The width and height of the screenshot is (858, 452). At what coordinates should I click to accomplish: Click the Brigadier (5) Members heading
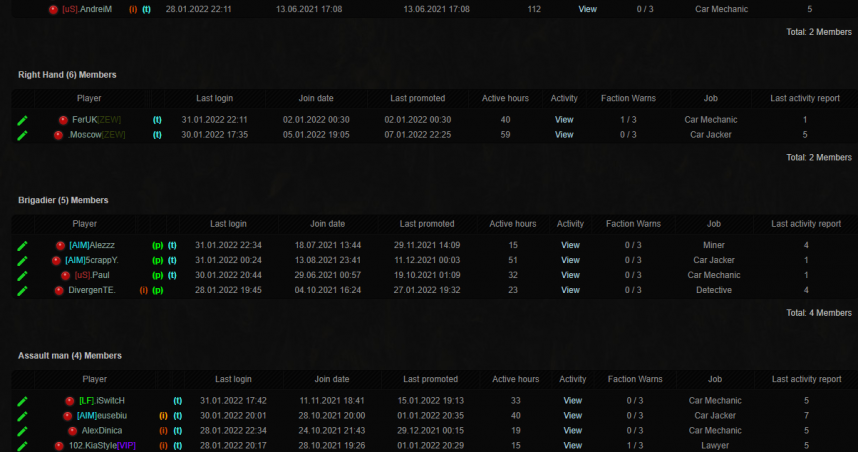point(63,200)
